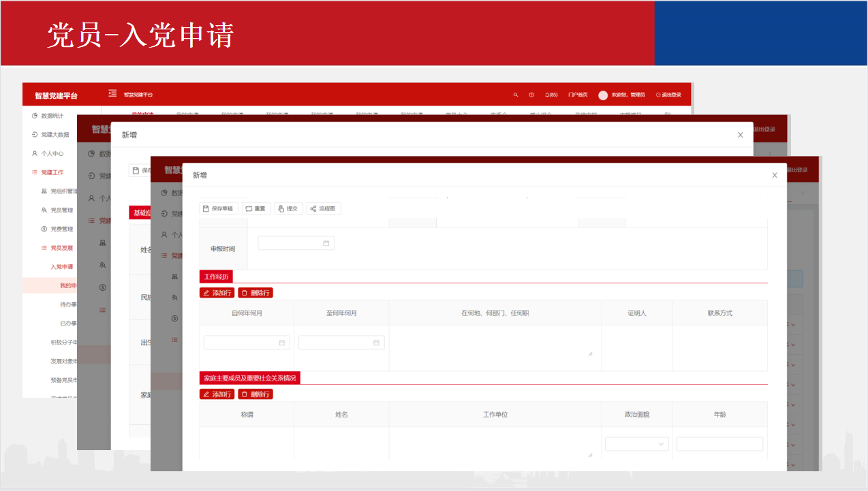Submit the form with 提交 button
868x491 pixels.
(x=289, y=208)
